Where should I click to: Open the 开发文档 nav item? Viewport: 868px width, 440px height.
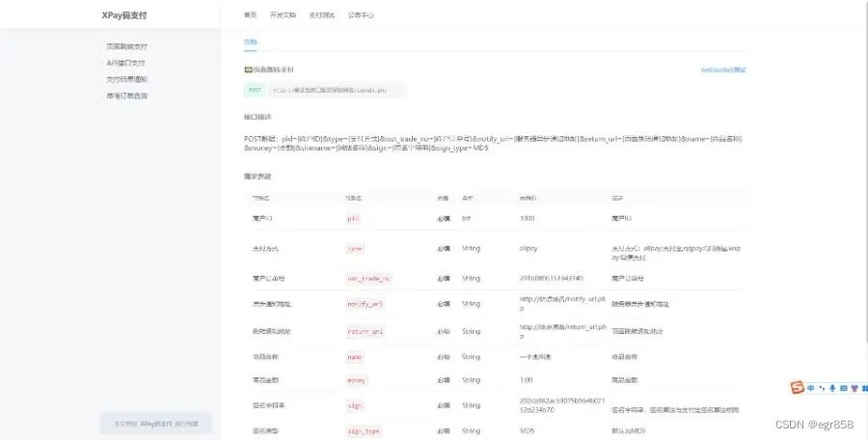pos(283,15)
